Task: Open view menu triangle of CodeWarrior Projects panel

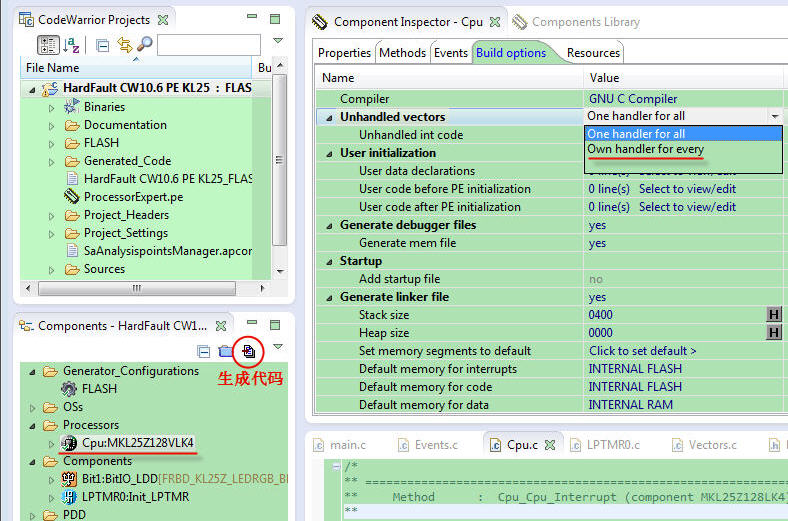Action: (x=278, y=40)
